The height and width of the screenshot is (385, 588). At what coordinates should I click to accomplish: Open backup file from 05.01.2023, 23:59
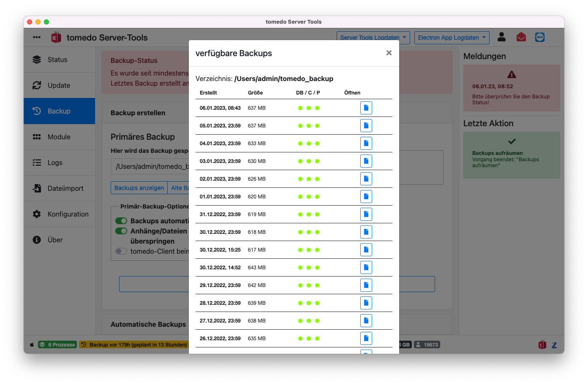(366, 126)
